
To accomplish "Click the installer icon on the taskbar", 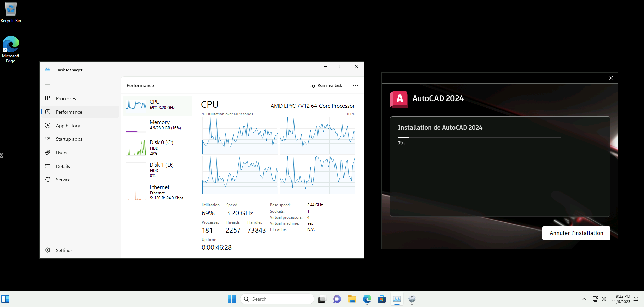I will tap(412, 299).
